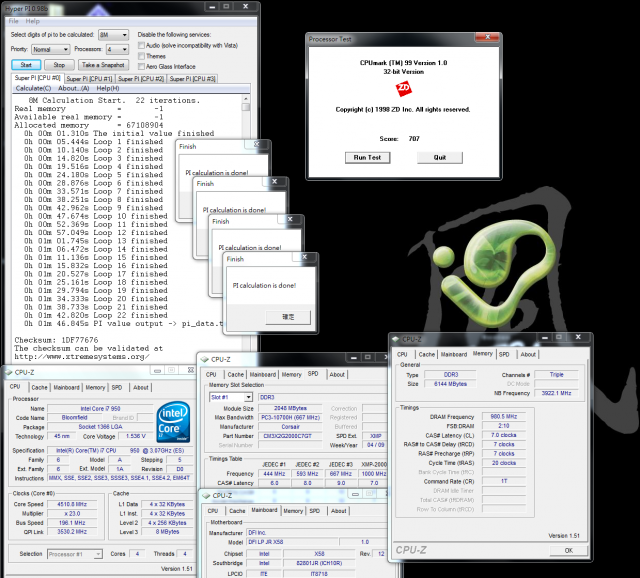The height and width of the screenshot is (578, 640).
Task: Open About tab in CPU-Z SPD window
Action: [x=337, y=374]
